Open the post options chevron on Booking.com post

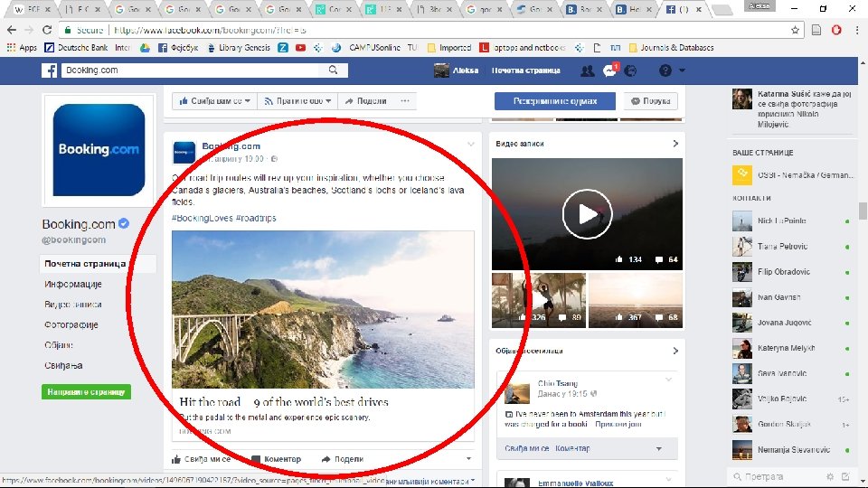(471, 145)
